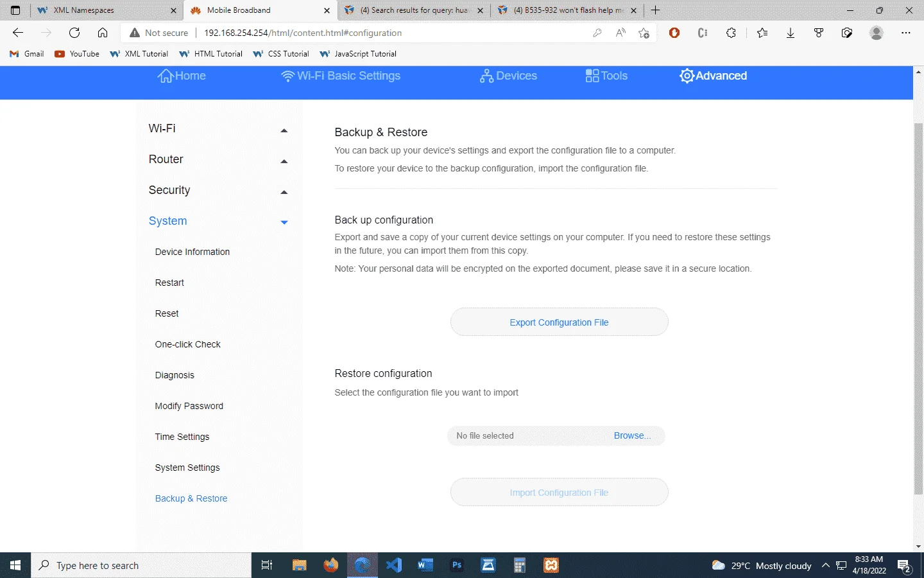Open Firefox from taskbar
The height and width of the screenshot is (578, 924).
point(330,565)
